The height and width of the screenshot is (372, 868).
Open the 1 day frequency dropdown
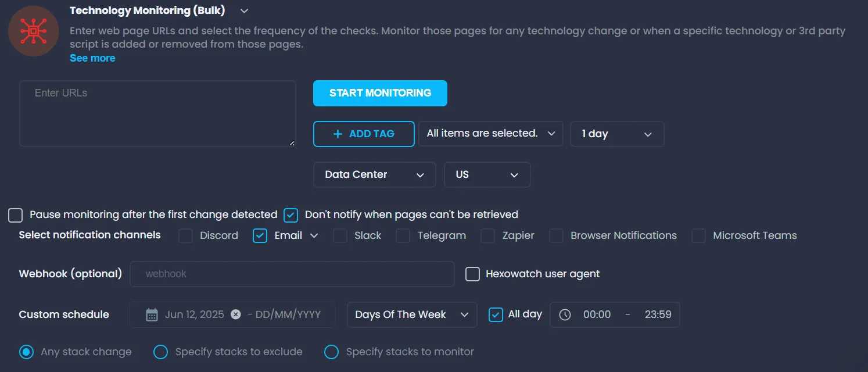616,134
